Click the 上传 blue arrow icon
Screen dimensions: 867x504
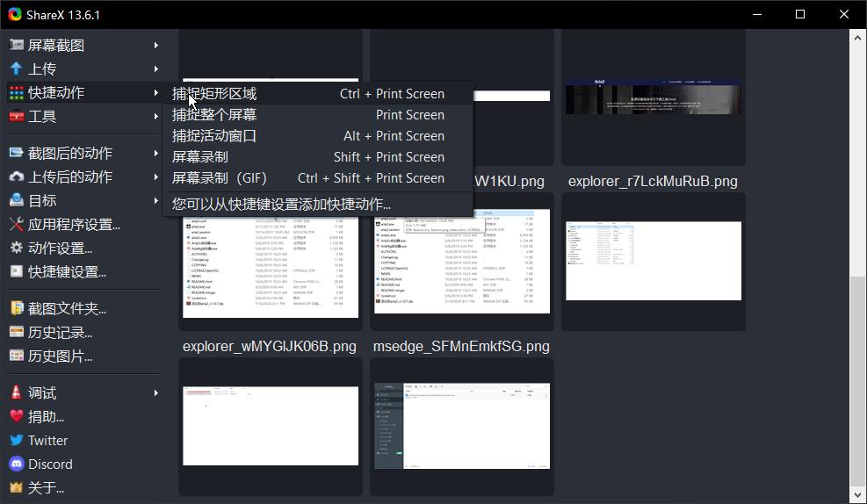coord(17,68)
